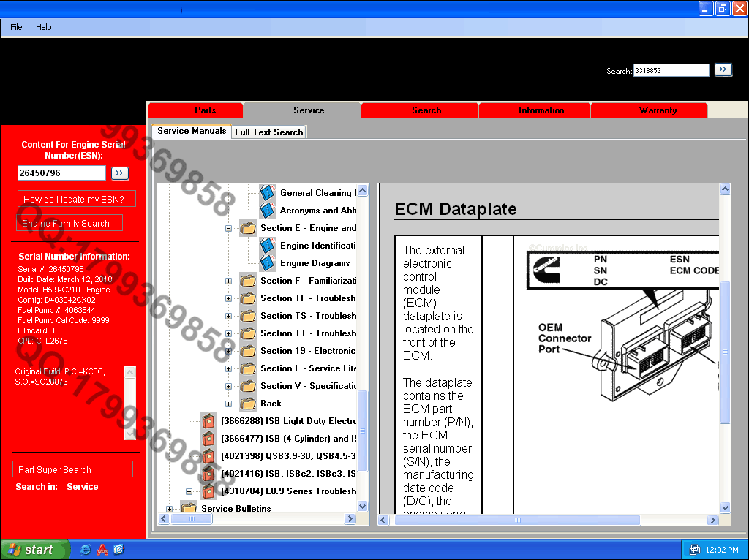Click Engine Family Search button
This screenshot has height=560, width=749.
(x=69, y=224)
